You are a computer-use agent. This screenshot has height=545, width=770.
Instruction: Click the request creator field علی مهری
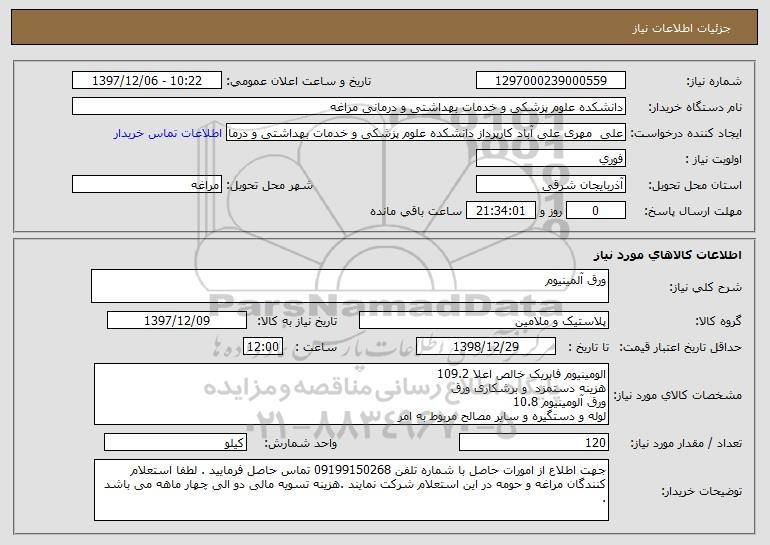[x=426, y=133]
